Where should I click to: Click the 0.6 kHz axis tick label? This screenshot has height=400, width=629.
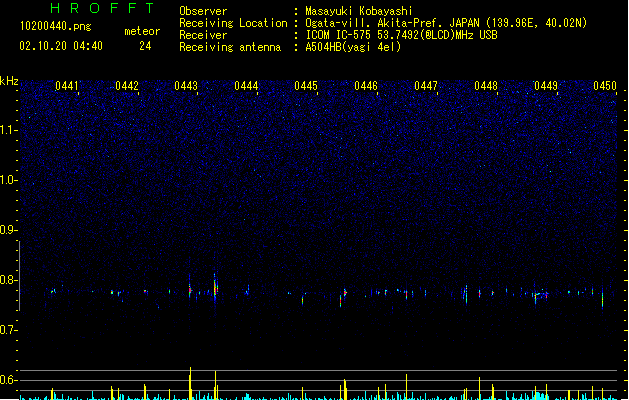pos(8,380)
